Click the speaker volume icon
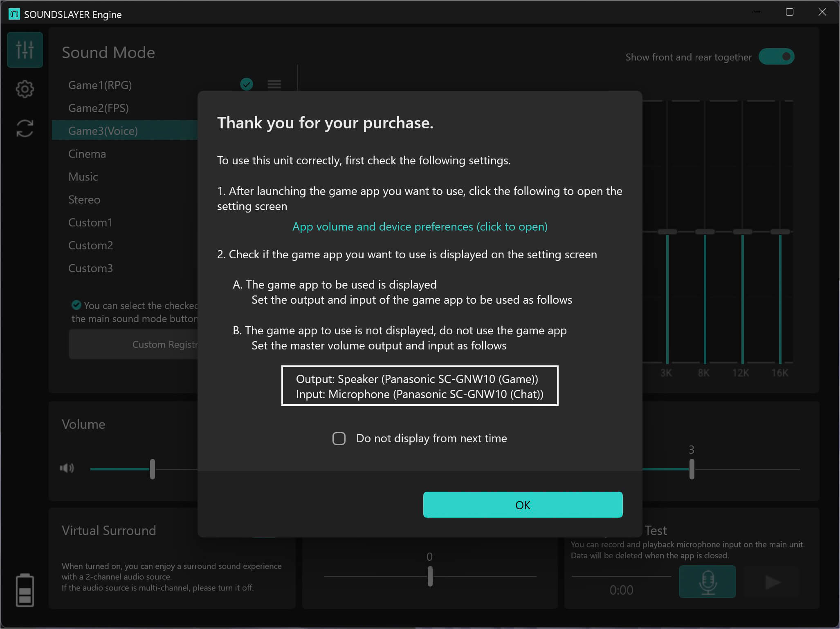840x629 pixels. click(67, 468)
